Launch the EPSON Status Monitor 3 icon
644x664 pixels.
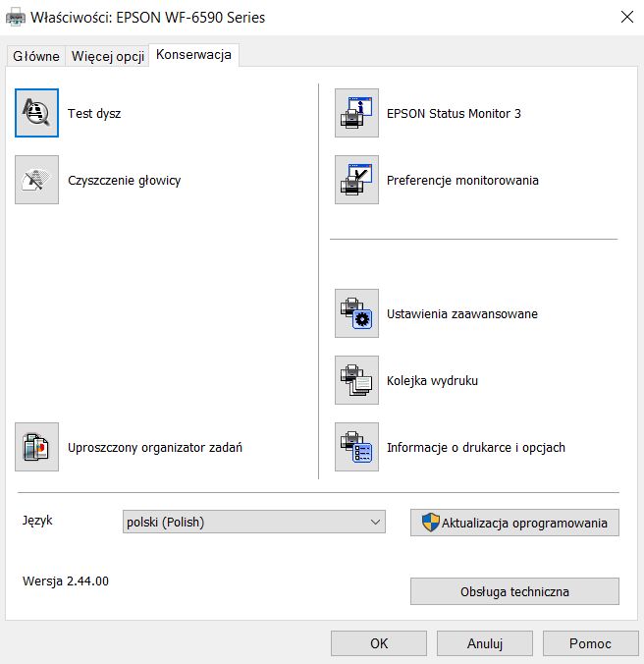tap(356, 113)
